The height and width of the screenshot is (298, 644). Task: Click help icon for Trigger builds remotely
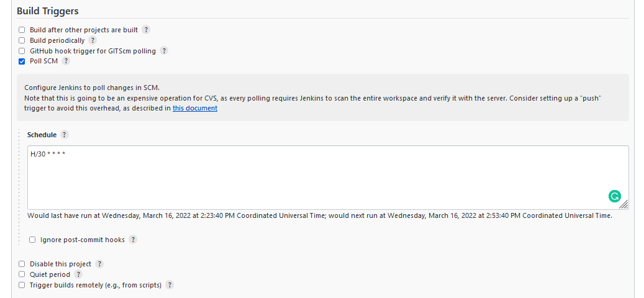[170, 285]
